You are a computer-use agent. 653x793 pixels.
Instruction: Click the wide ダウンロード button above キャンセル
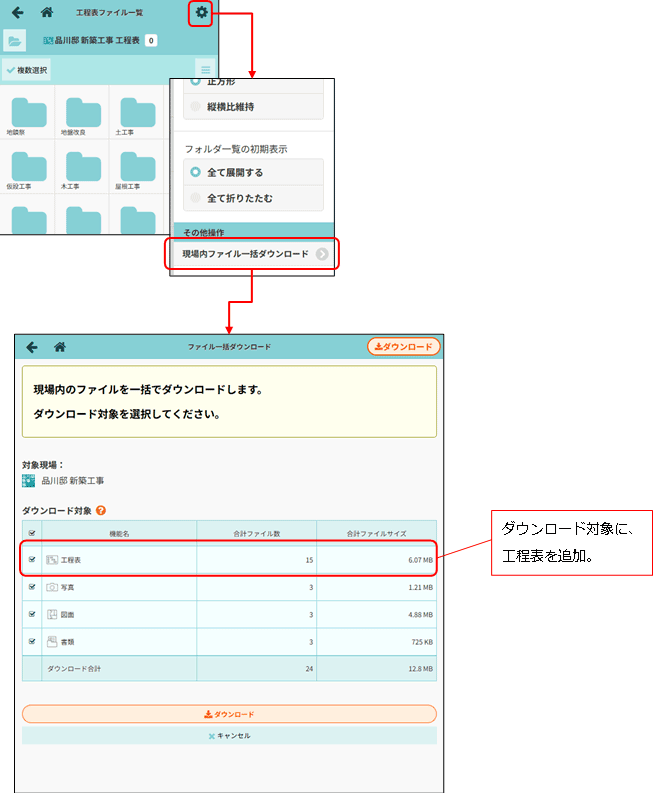point(229,714)
